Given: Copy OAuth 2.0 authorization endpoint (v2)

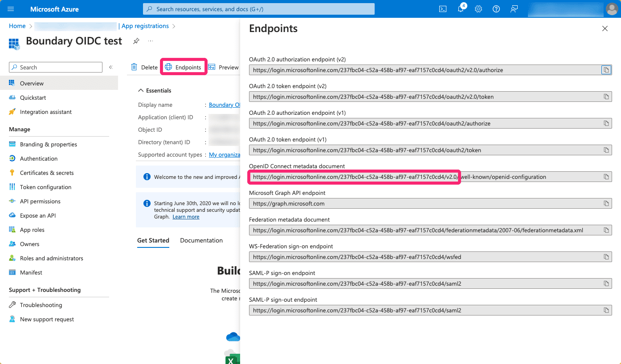Looking at the screenshot, I should click(x=606, y=70).
